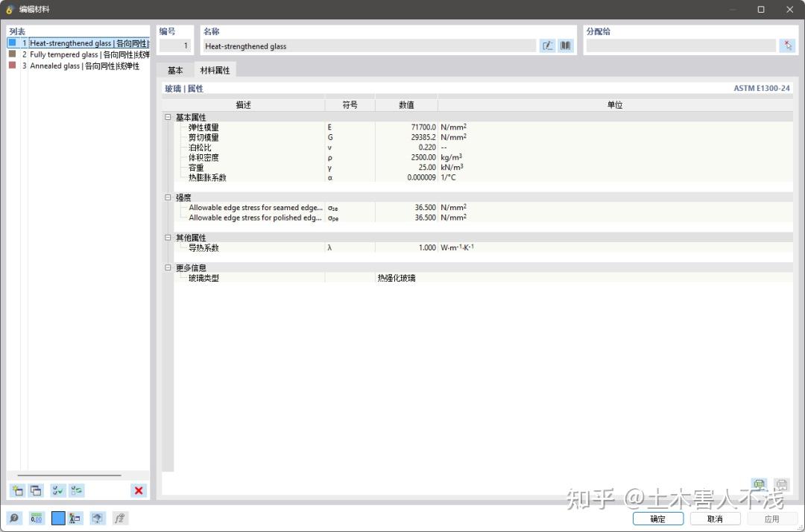The width and height of the screenshot is (805, 532).
Task: Create a new material in the list
Action: tap(16, 490)
